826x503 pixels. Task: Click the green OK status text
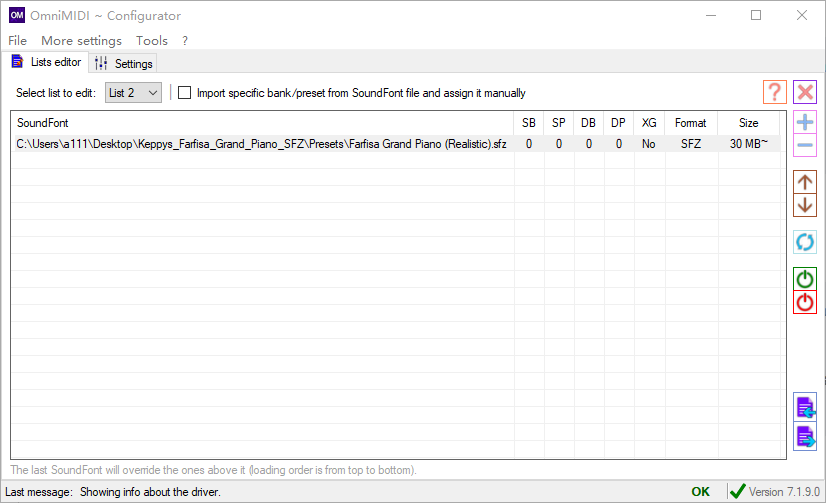[700, 492]
